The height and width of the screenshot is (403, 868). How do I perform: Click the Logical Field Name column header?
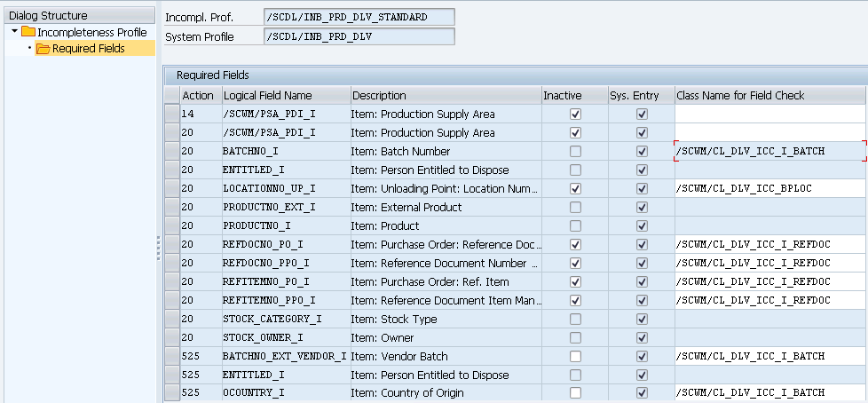tap(267, 96)
